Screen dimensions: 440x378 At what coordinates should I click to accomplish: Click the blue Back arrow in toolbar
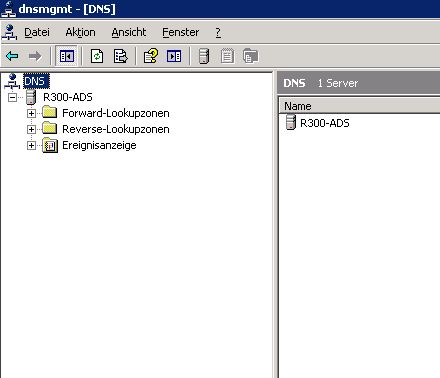[x=13, y=56]
